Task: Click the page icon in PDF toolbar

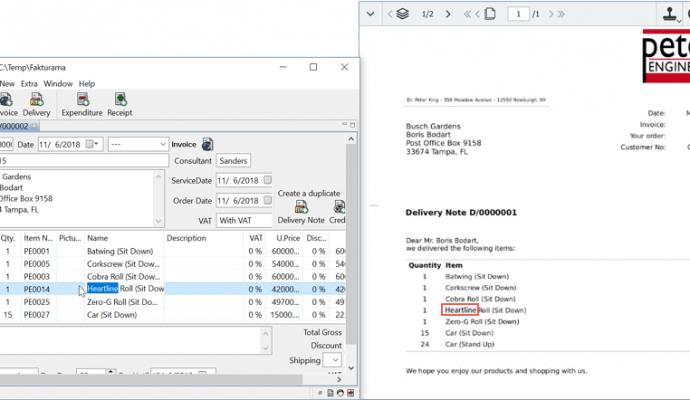Action: pyautogui.click(x=491, y=13)
